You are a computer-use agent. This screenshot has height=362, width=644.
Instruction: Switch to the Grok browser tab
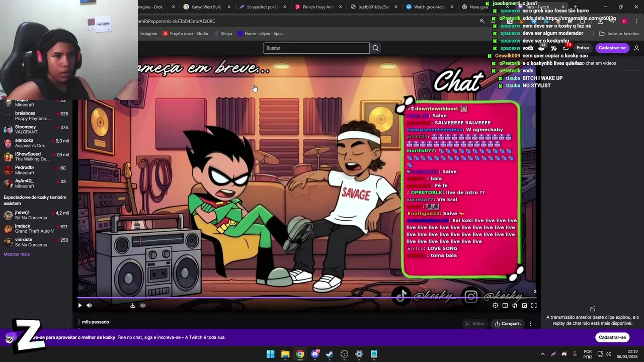click(x=153, y=7)
